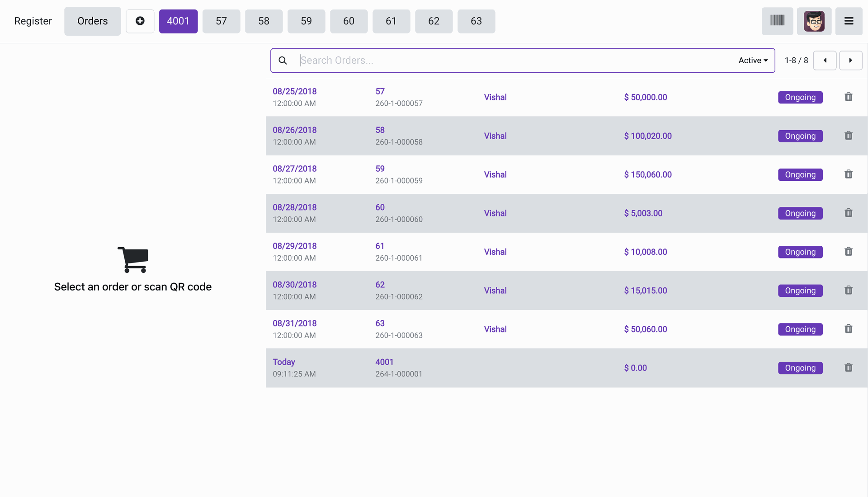Screen dimensions: 868x497
Task: Select order tab 4001
Action: point(178,21)
